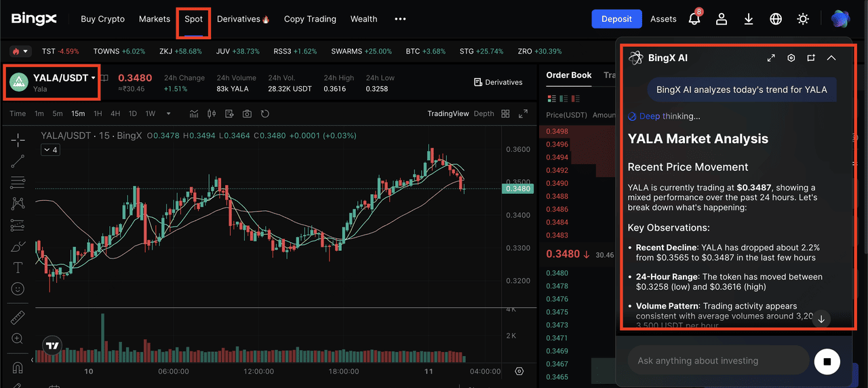
Task: Open the Spot menu item
Action: (193, 19)
